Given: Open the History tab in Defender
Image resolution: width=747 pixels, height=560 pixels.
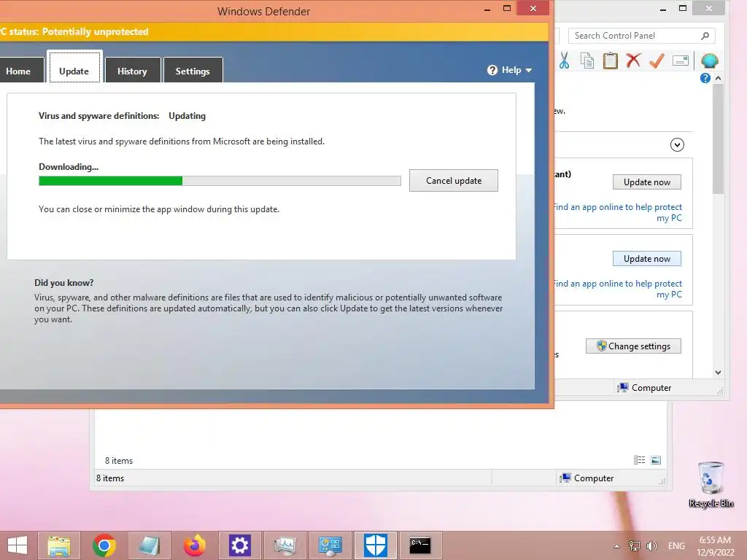Looking at the screenshot, I should [132, 71].
